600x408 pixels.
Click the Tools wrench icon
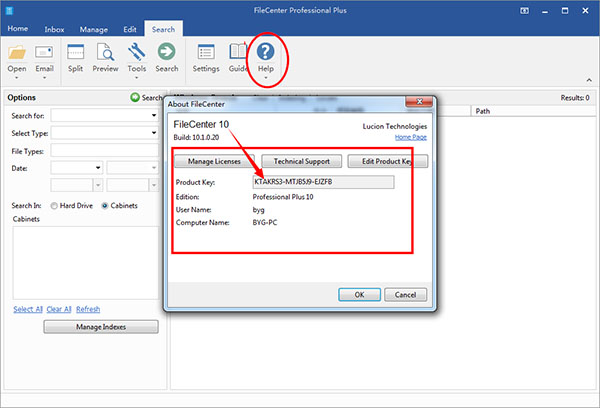pyautogui.click(x=136, y=52)
